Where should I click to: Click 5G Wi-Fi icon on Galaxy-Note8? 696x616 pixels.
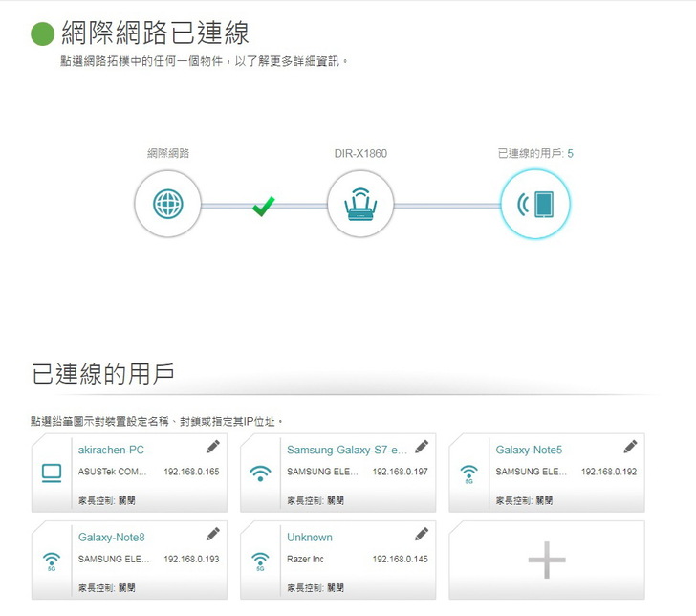point(52,561)
